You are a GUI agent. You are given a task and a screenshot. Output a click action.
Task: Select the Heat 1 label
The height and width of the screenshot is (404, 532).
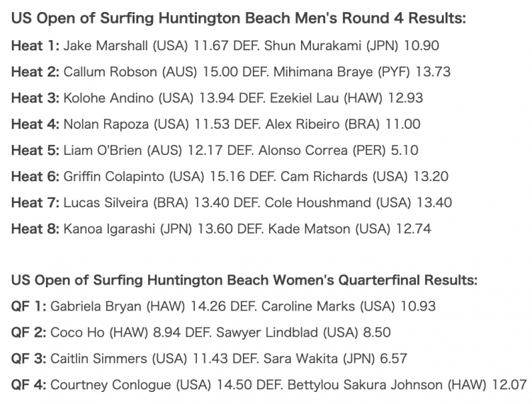coord(35,45)
